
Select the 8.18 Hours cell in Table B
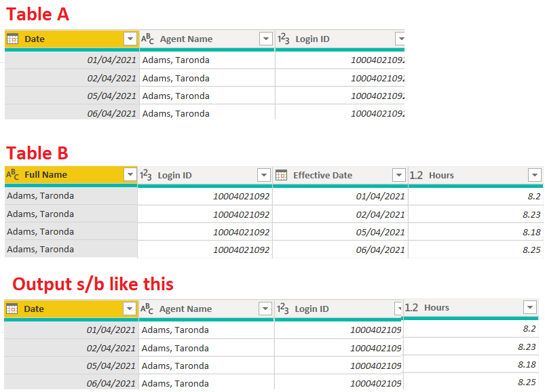(x=476, y=232)
